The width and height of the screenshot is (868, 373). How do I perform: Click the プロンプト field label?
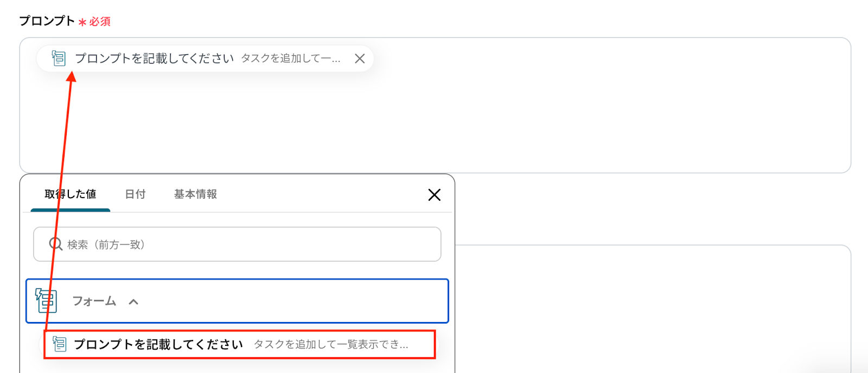pyautogui.click(x=47, y=21)
